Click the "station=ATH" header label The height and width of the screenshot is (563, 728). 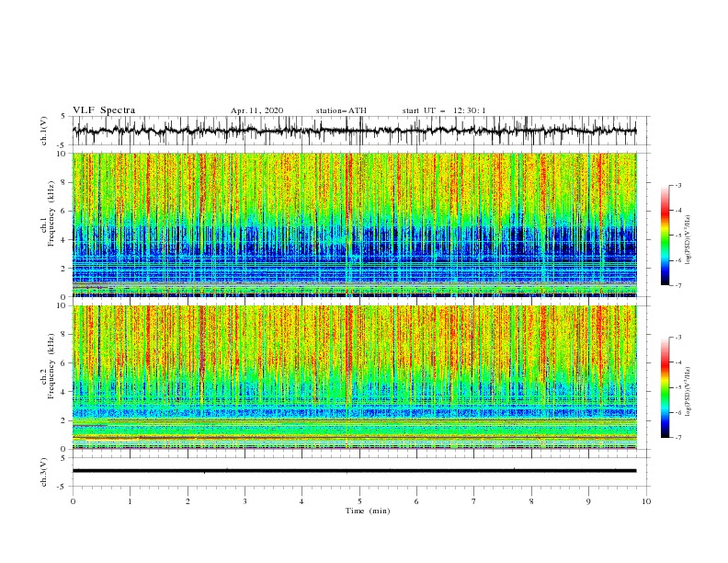tap(341, 110)
